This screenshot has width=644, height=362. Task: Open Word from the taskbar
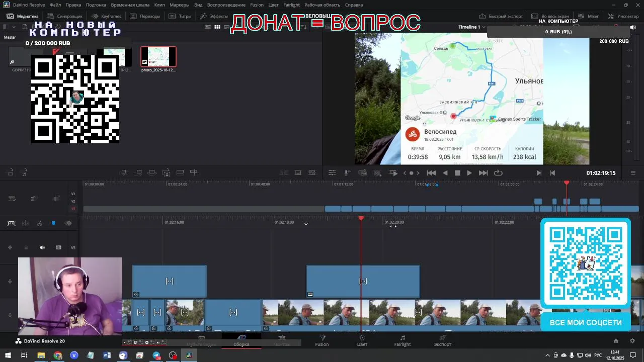click(x=107, y=355)
